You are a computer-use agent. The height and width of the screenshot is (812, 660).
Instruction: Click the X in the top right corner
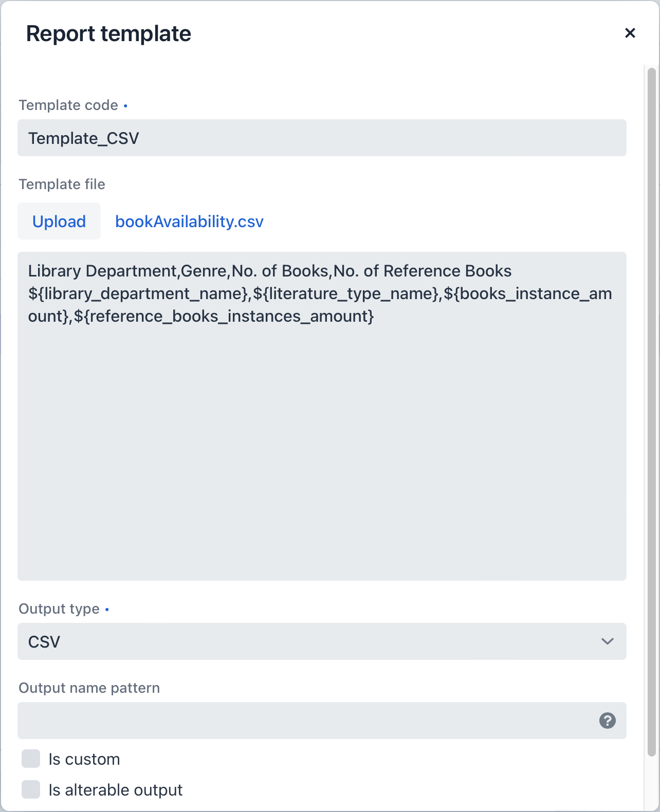click(x=631, y=33)
